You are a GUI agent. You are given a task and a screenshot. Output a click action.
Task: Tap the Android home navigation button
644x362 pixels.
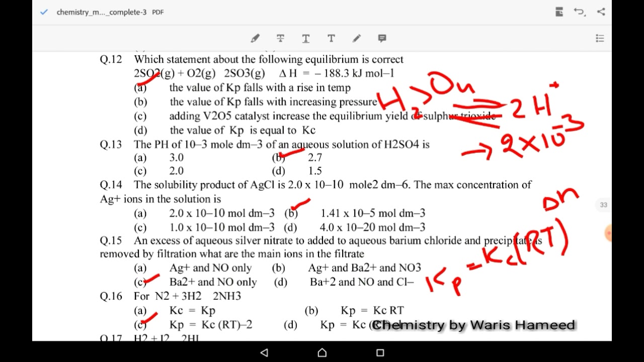click(x=322, y=352)
